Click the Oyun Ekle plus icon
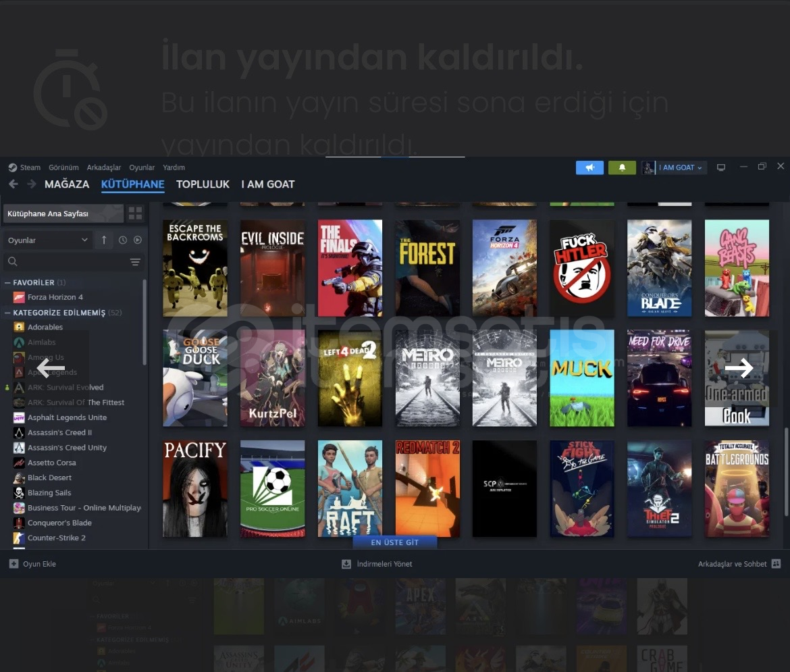790x672 pixels. click(14, 564)
